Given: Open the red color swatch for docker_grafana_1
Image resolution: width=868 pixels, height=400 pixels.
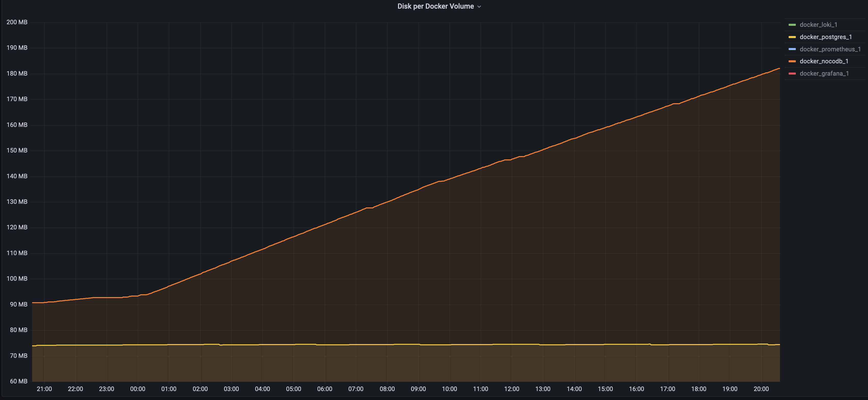Looking at the screenshot, I should click(x=792, y=74).
